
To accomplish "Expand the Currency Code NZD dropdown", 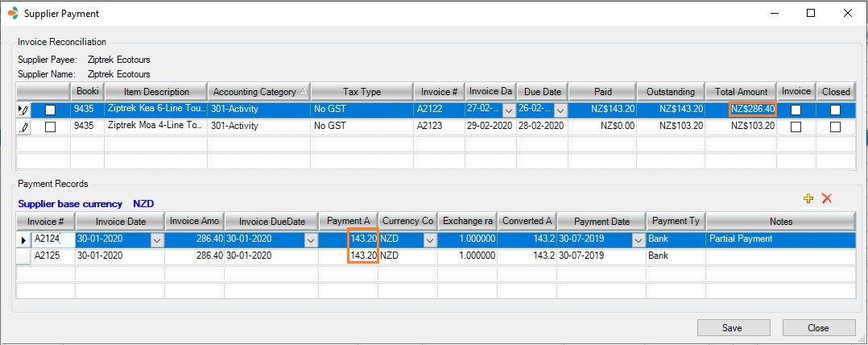I will pyautogui.click(x=430, y=239).
